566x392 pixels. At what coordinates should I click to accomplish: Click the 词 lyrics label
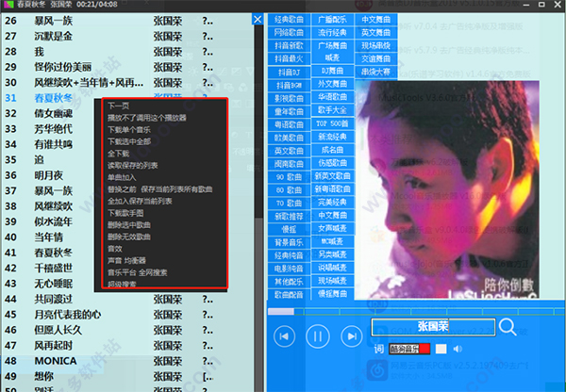coord(377,349)
